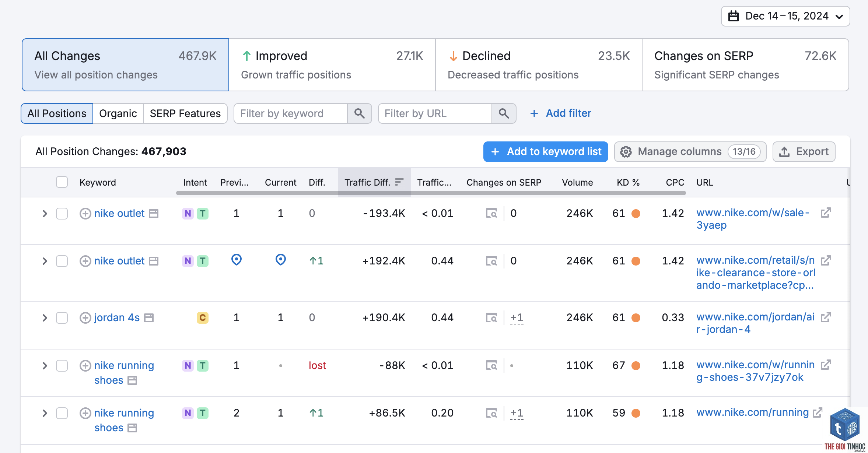Screen dimensions: 868x453
Task: Select the All Positions tab
Action: 57,113
